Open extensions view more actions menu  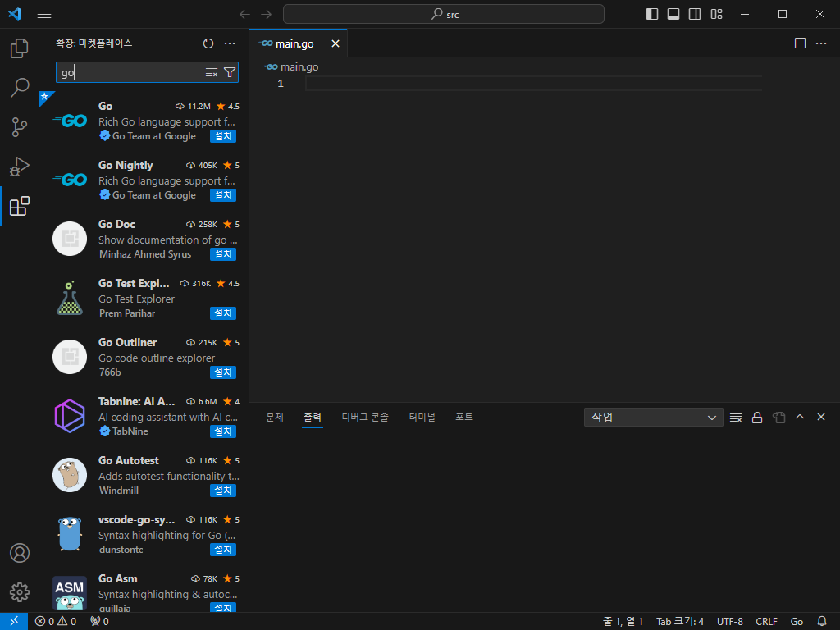pos(230,43)
